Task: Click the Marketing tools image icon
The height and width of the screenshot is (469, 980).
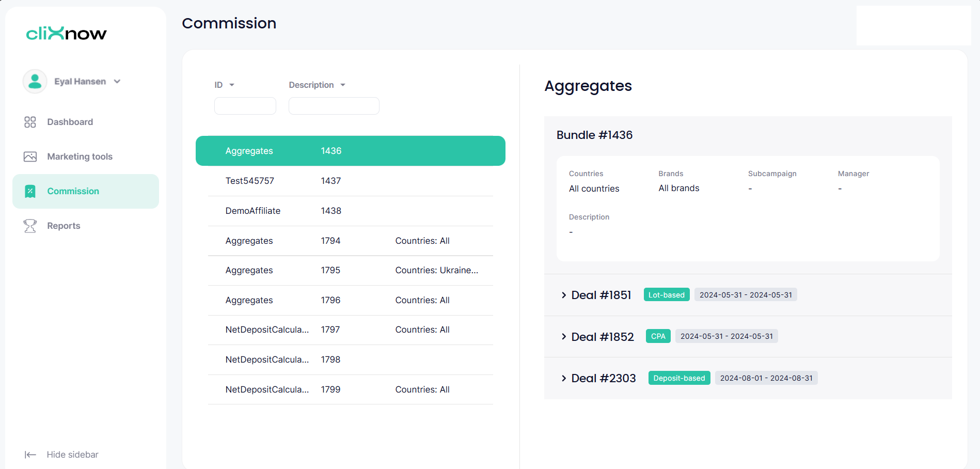Action: click(x=30, y=157)
